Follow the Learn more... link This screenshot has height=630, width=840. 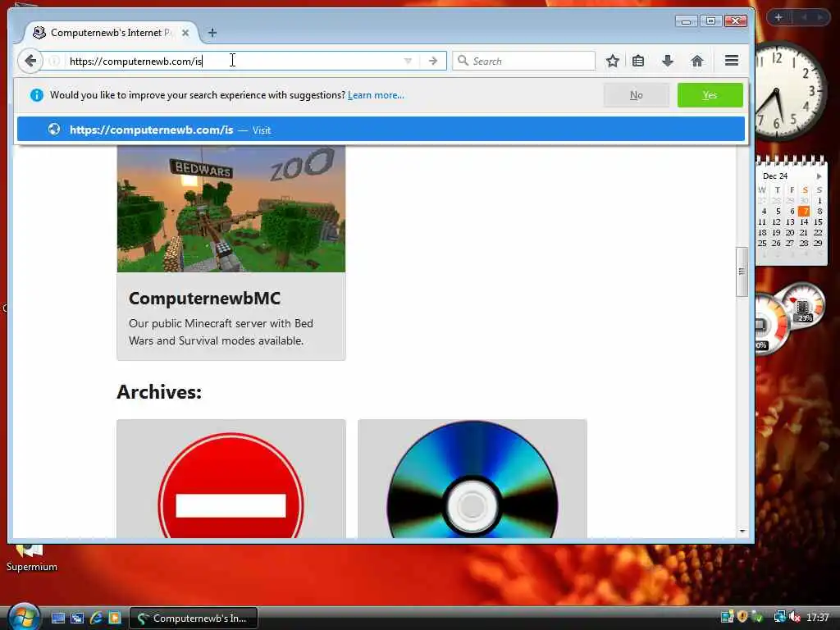[376, 95]
